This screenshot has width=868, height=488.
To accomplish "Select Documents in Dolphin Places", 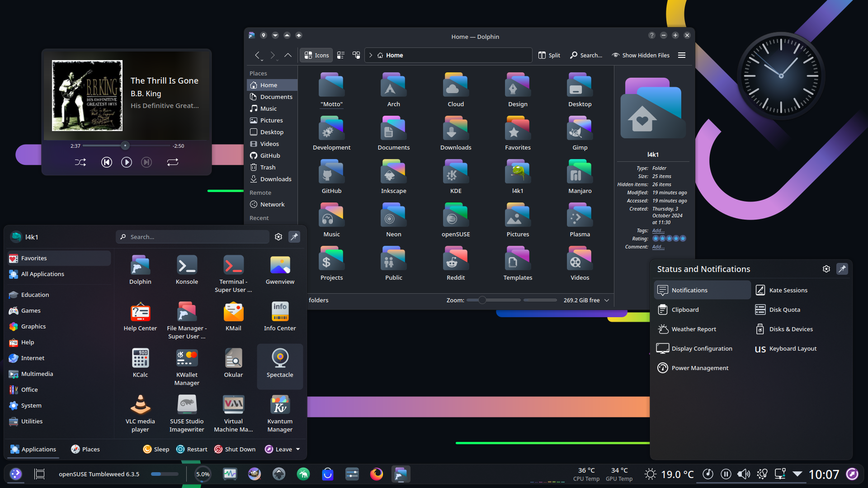I will [x=272, y=97].
